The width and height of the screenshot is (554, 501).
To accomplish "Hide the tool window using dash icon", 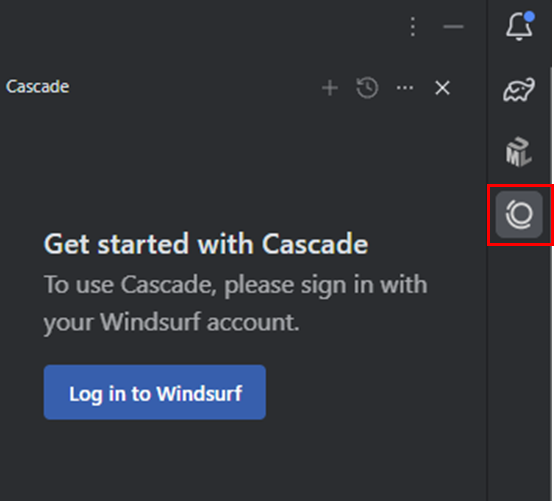I will click(453, 26).
